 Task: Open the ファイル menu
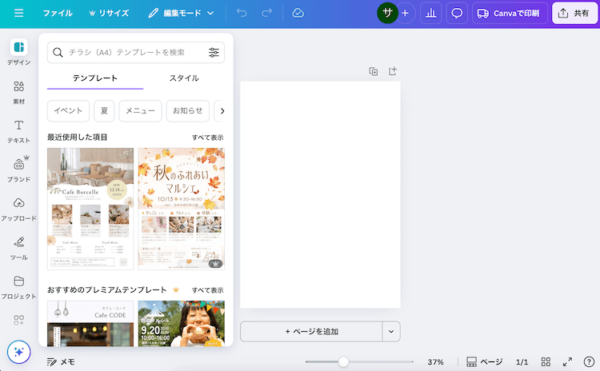click(x=57, y=13)
